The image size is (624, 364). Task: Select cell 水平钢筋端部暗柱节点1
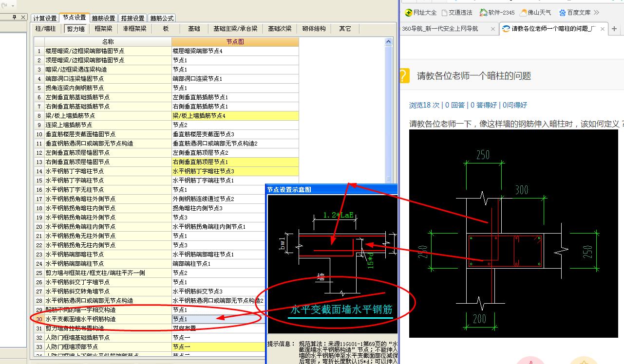tap(219, 255)
